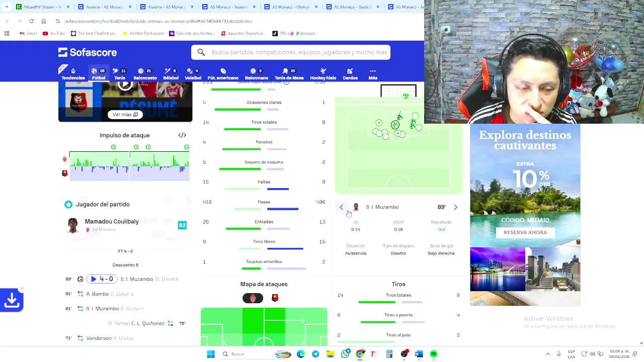Image resolution: width=644 pixels, height=362 pixels.
Task: Click the browser home icon
Action: (44, 21)
